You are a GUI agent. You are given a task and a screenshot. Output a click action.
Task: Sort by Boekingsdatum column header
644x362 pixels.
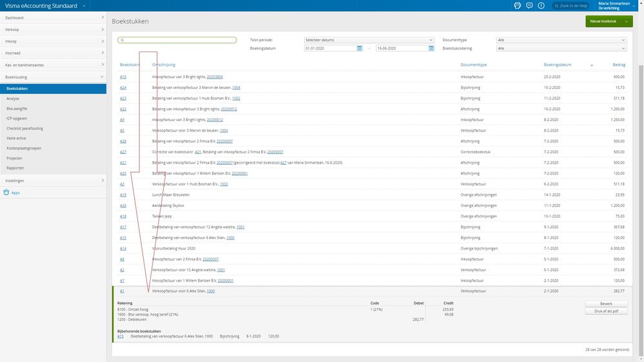tap(558, 65)
